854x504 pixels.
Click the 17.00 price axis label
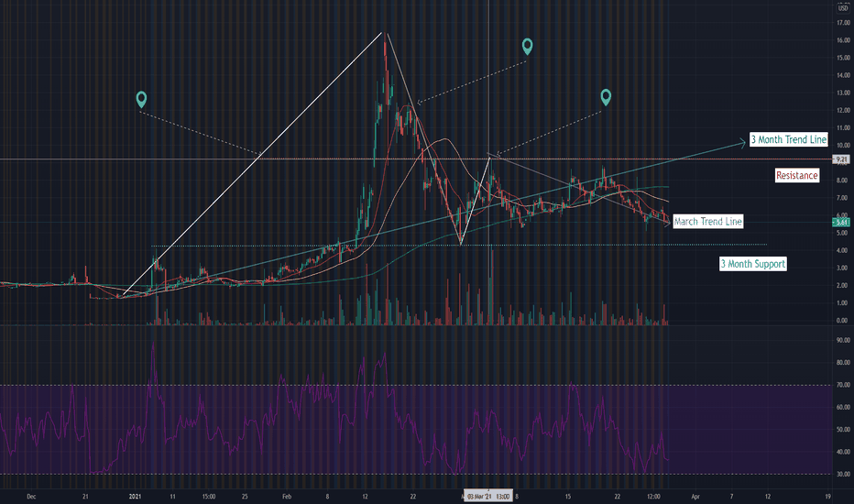pos(843,23)
